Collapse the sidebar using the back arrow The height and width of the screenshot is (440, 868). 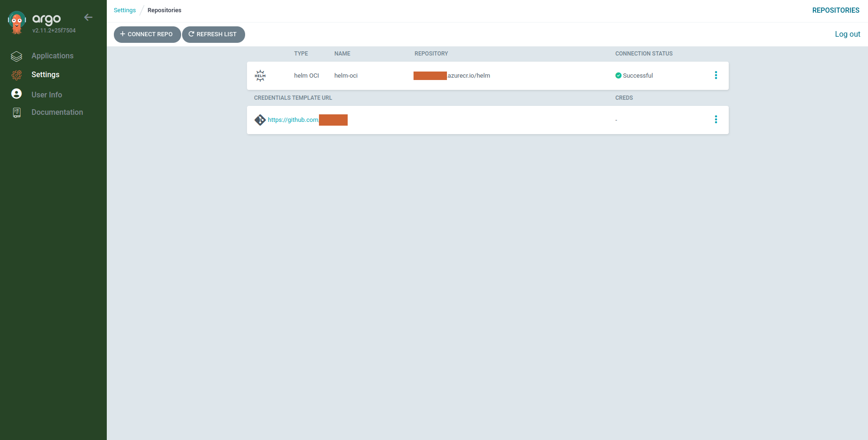pos(88,17)
